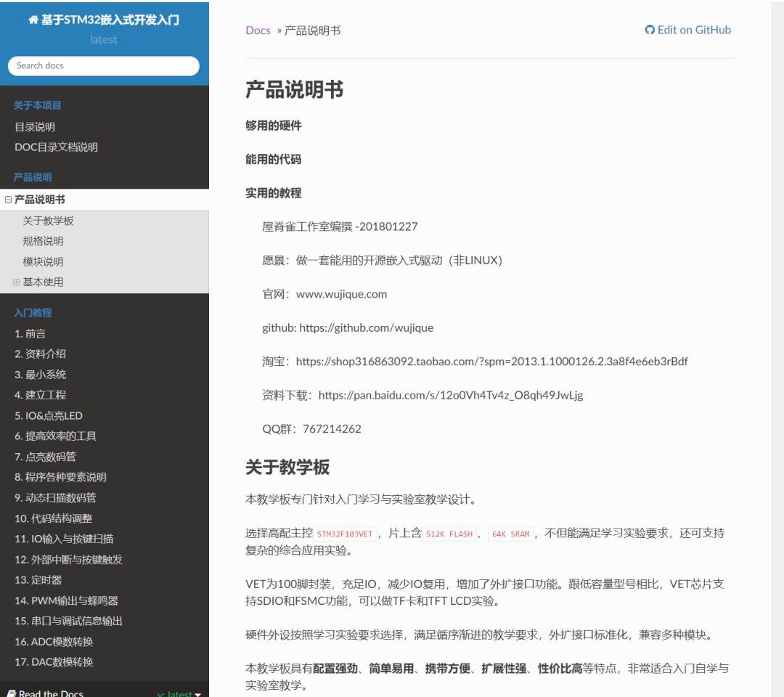The width and height of the screenshot is (784, 697).
Task: Click the 产品说明书 page heading
Action: tap(294, 89)
